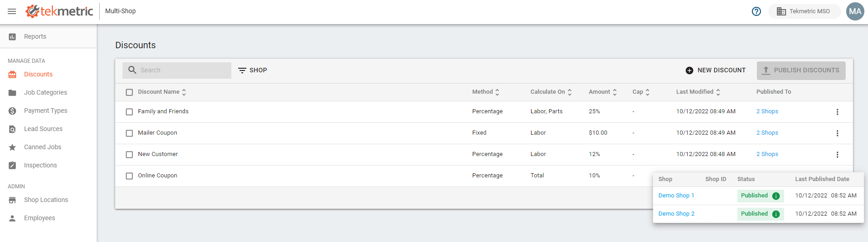Open Employees menu item
This screenshot has width=868, height=242.
pos(40,218)
